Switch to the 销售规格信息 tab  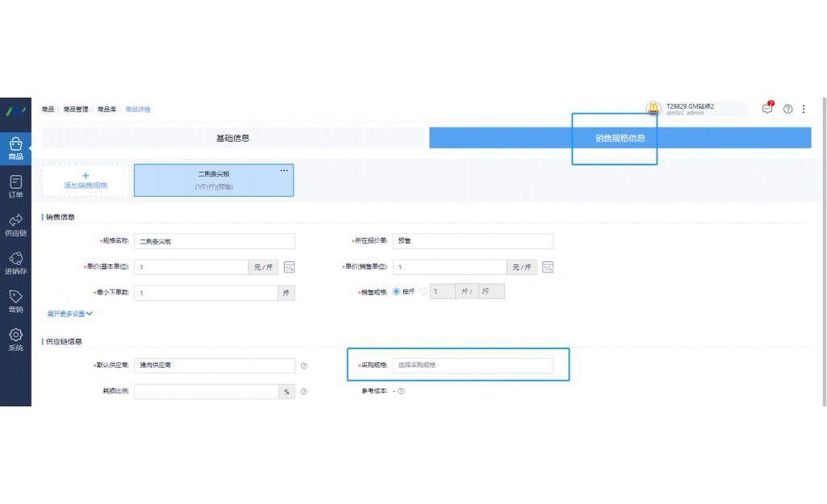click(620, 138)
